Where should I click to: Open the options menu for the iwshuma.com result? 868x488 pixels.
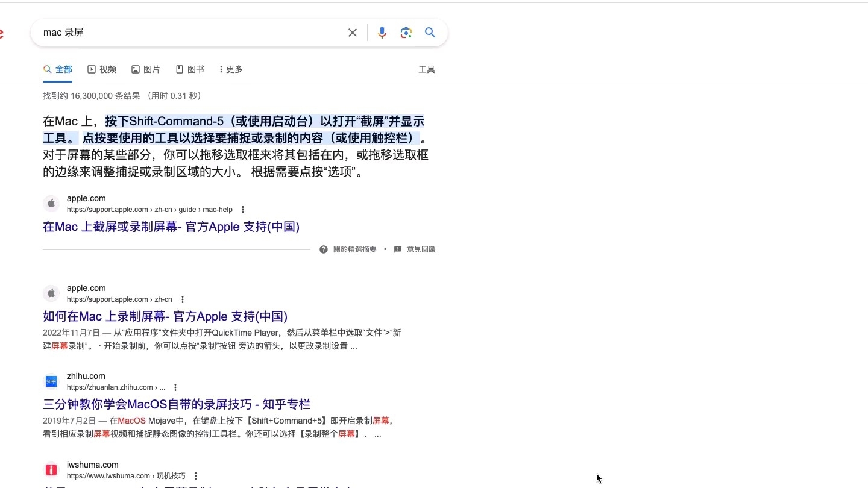pyautogui.click(x=196, y=476)
